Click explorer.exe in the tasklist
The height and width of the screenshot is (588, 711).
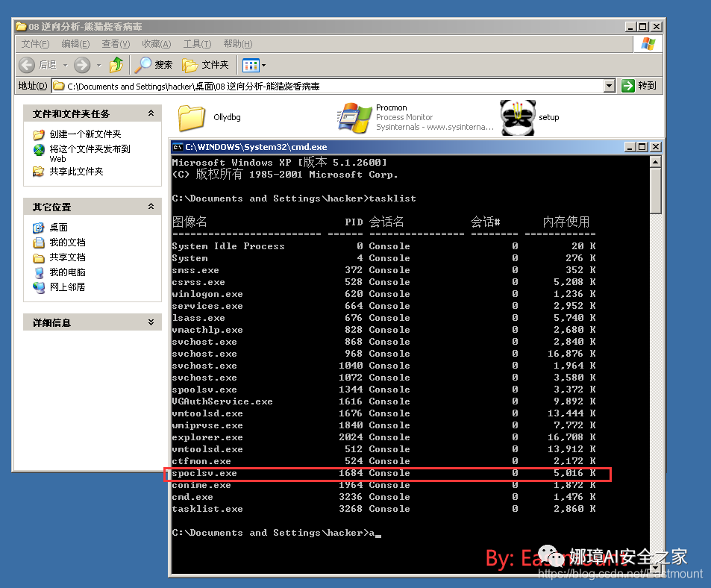(207, 437)
